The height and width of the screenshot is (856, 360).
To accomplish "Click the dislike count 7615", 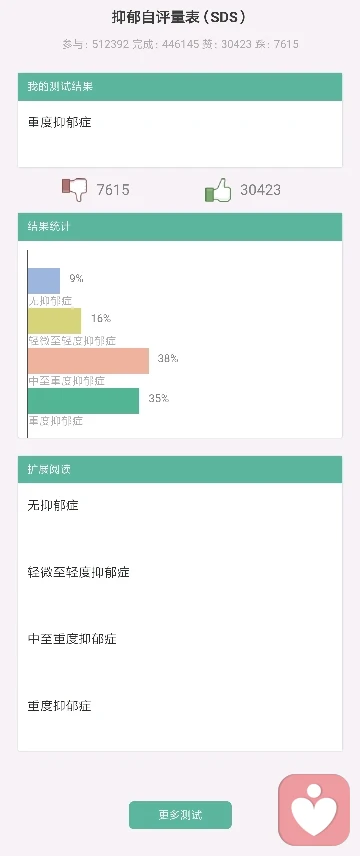I will [x=113, y=190].
